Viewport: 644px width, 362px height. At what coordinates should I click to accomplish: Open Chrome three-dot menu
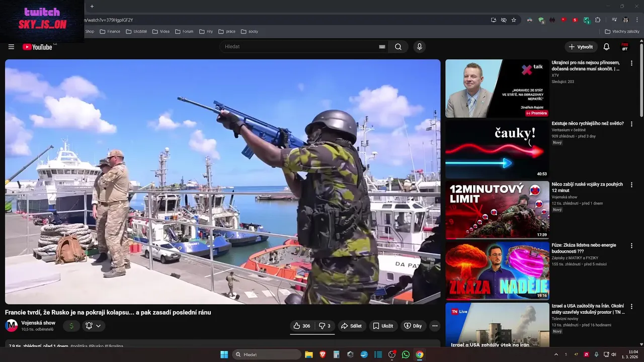pos(636,20)
